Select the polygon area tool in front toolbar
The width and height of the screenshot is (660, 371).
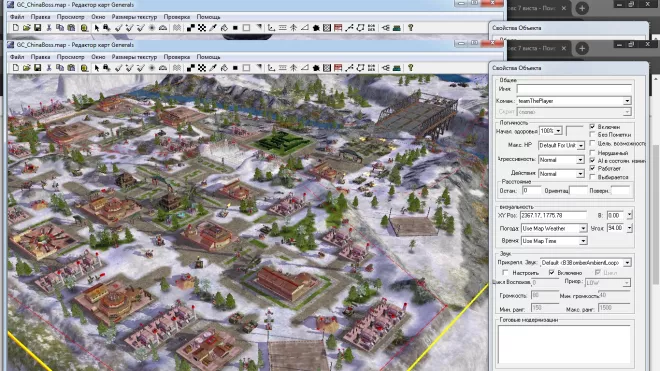[360, 68]
